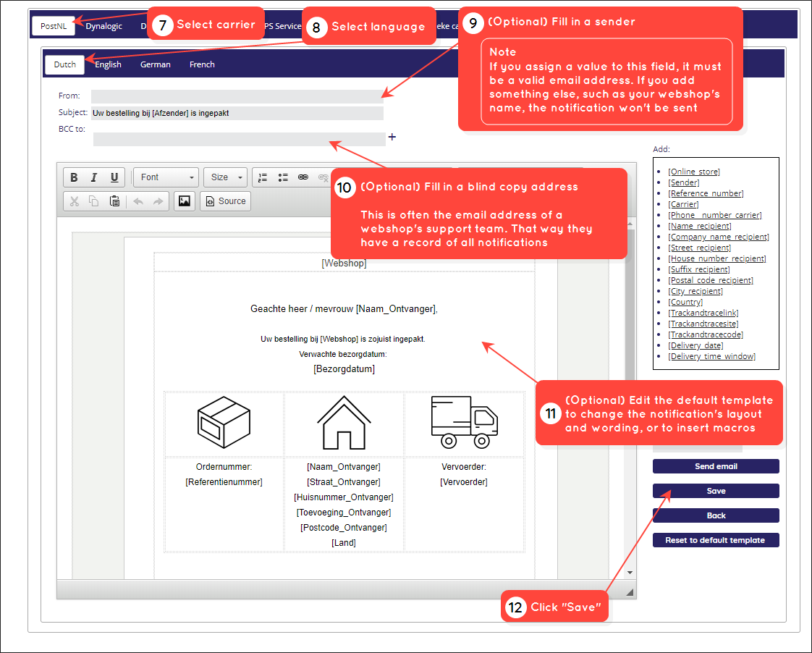Screen dimensions: 812x653
Task: Open the Font dropdown
Action: click(x=166, y=177)
